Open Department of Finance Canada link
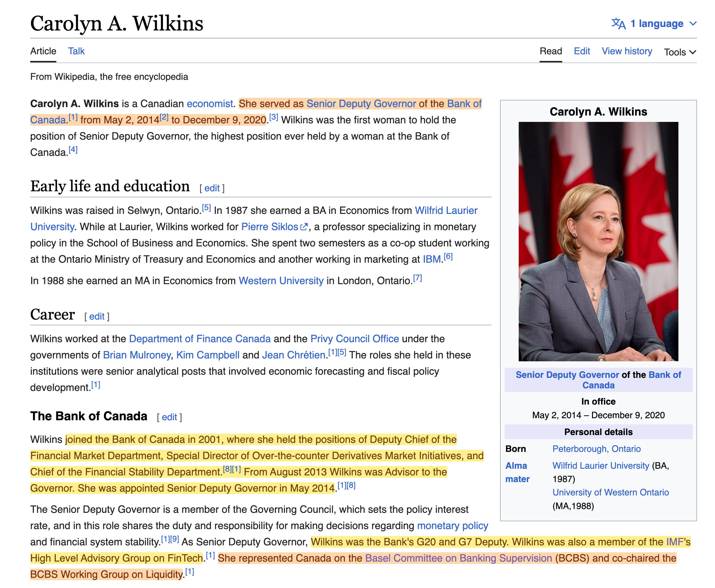This screenshot has height=588, width=715. point(200,339)
